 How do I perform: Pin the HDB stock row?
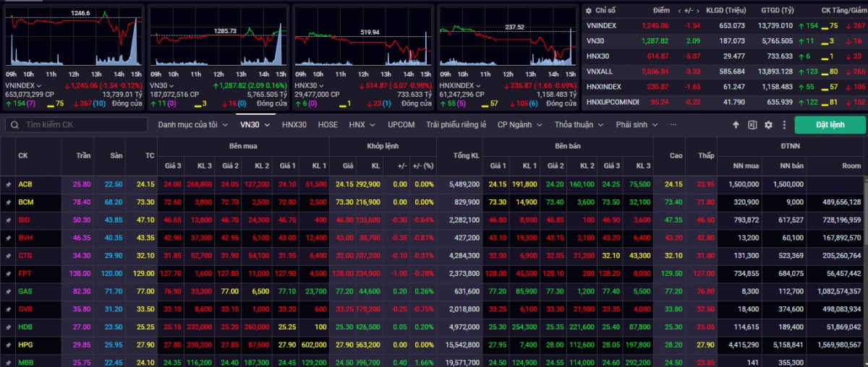click(8, 327)
